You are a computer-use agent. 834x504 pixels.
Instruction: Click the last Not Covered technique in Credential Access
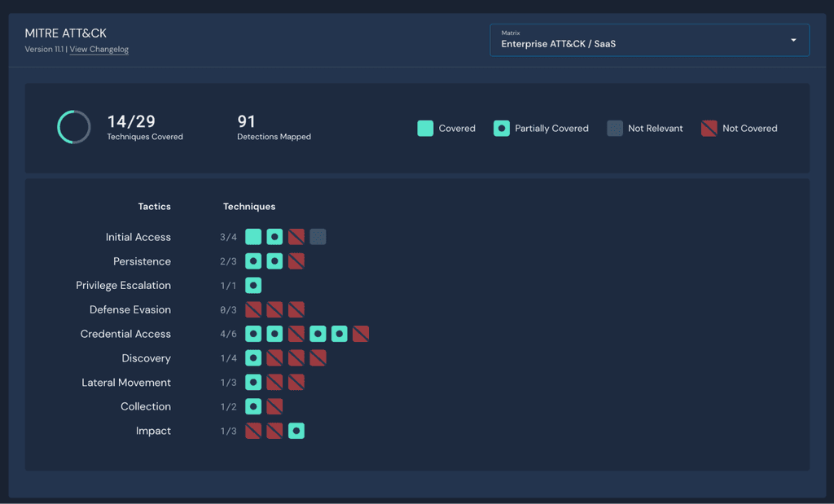361,333
